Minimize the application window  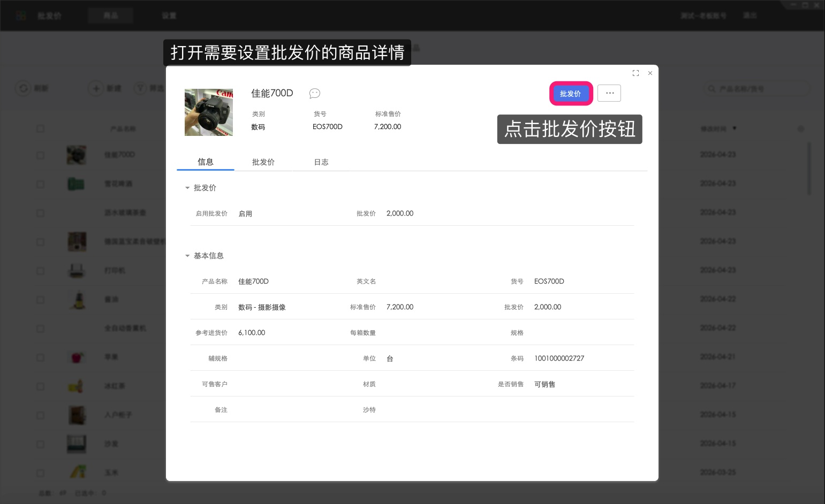click(x=792, y=5)
